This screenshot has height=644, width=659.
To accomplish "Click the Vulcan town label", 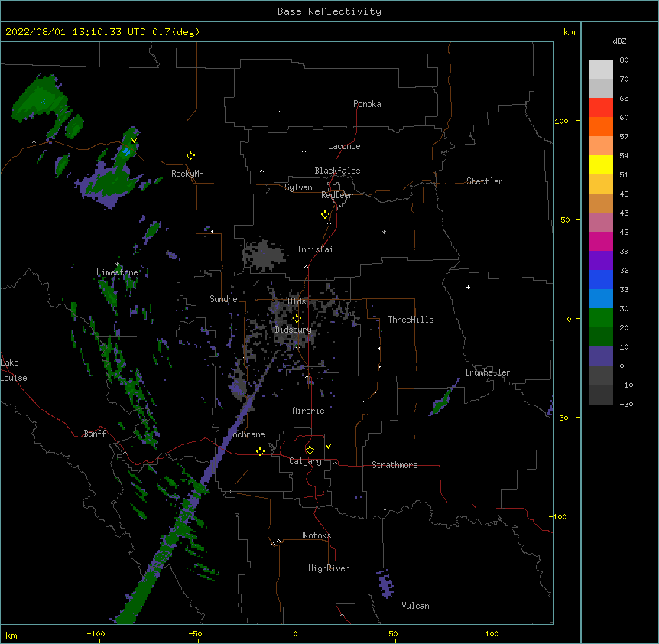I will click(x=415, y=606).
